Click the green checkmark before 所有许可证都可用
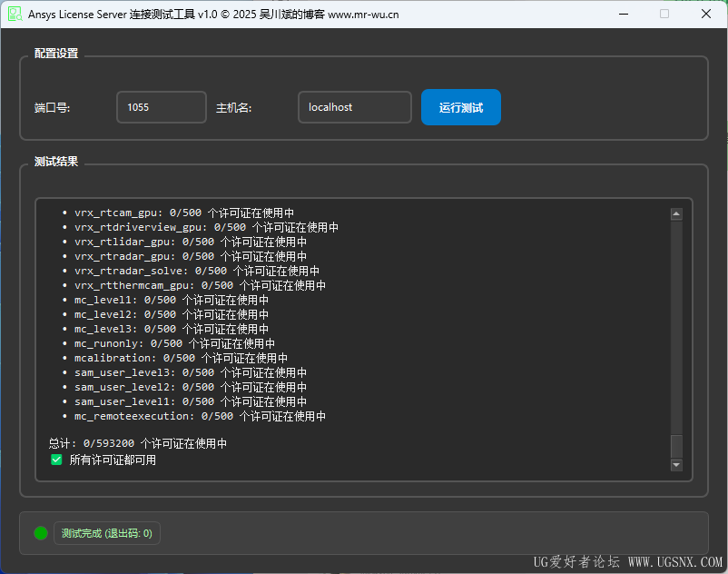 coord(56,460)
